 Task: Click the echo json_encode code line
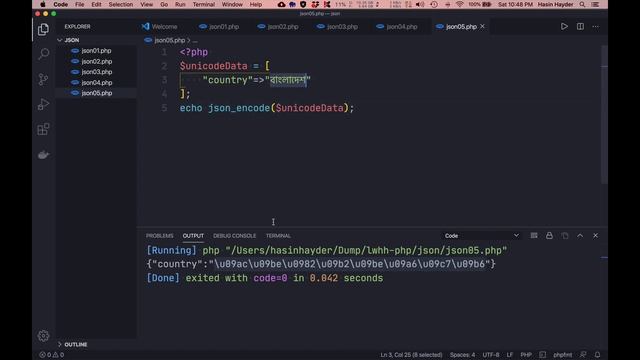pos(267,108)
